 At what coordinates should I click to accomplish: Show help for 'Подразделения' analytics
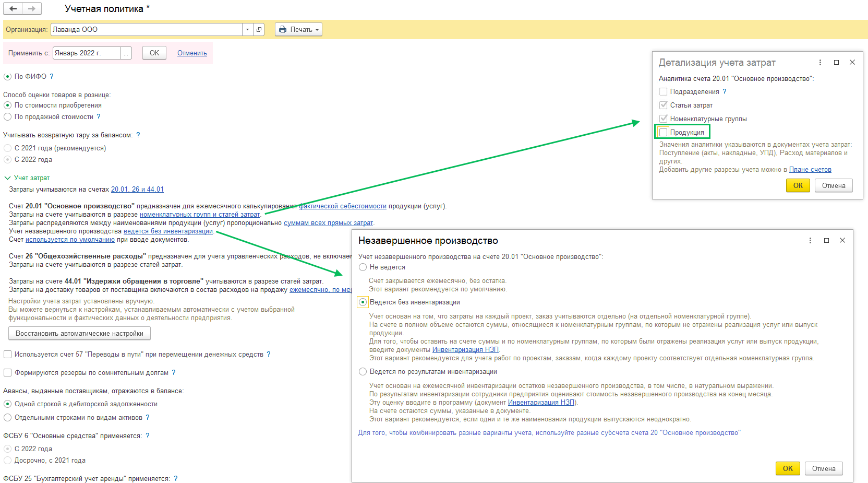pyautogui.click(x=725, y=91)
